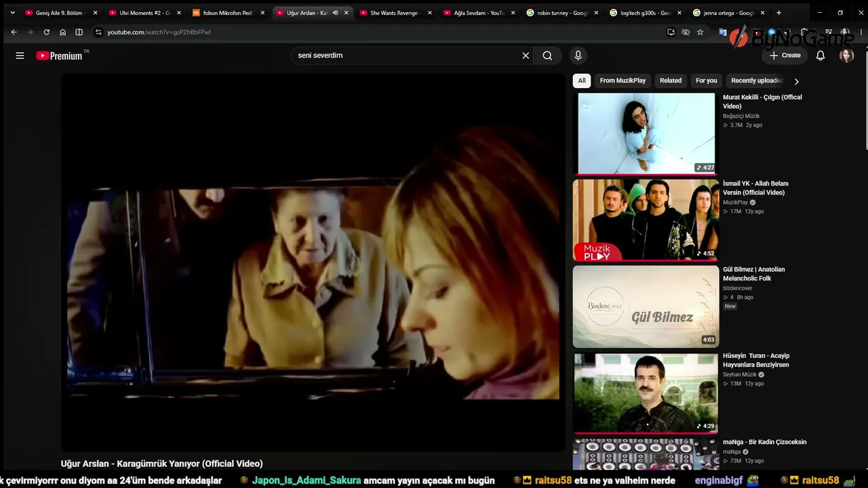This screenshot has height=488, width=868.
Task: Submit search with the magnifier button
Action: (547, 56)
